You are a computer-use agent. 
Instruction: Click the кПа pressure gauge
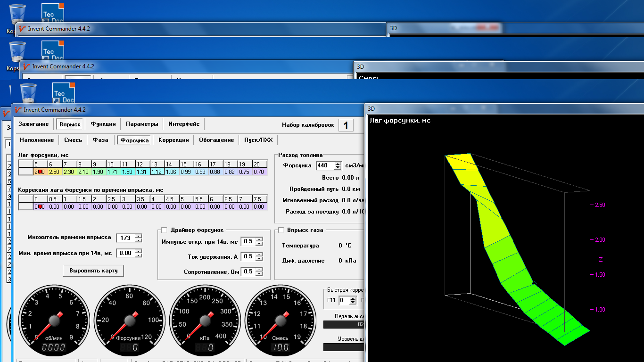point(205,320)
